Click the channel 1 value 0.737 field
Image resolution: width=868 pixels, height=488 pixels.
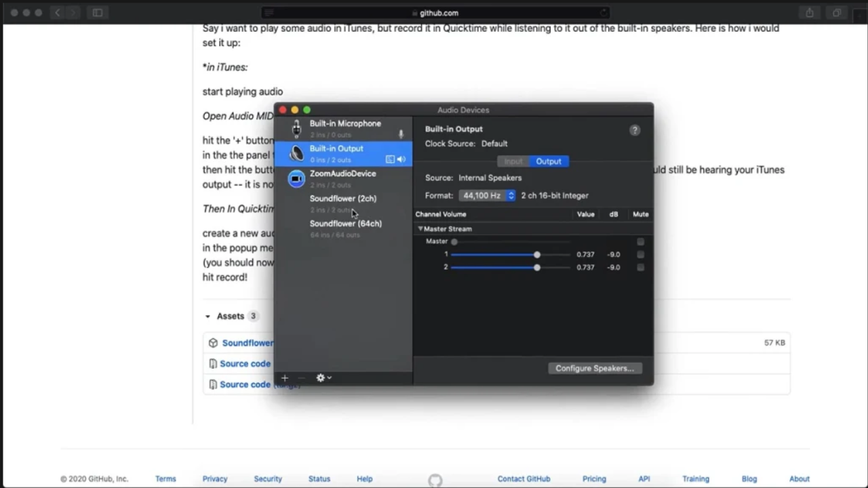[x=585, y=255]
